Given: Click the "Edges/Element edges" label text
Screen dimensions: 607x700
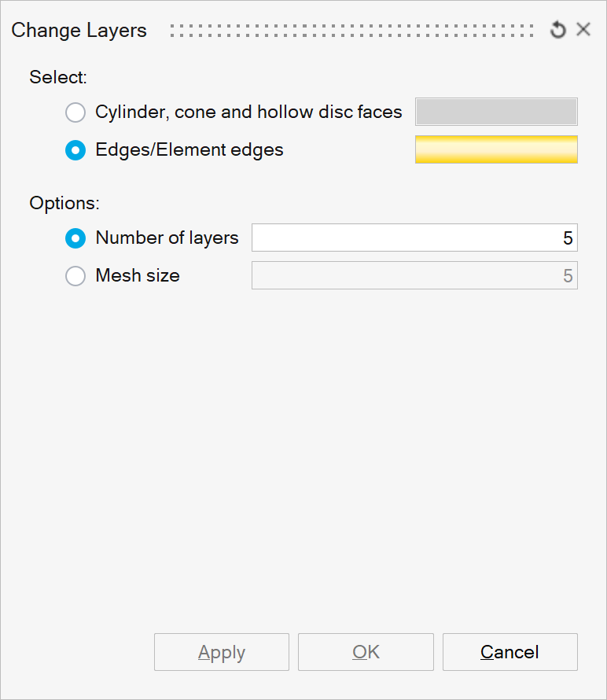Looking at the screenshot, I should click(x=189, y=150).
